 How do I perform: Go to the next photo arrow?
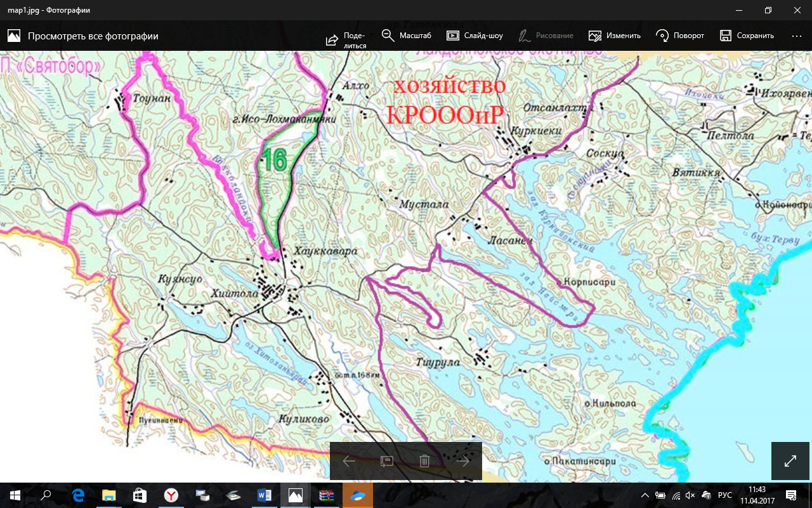pos(463,461)
